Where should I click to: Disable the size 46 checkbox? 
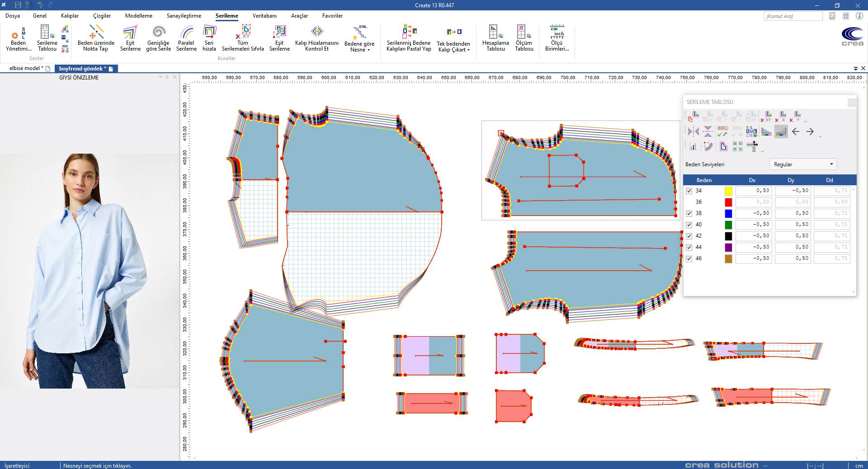coord(689,259)
